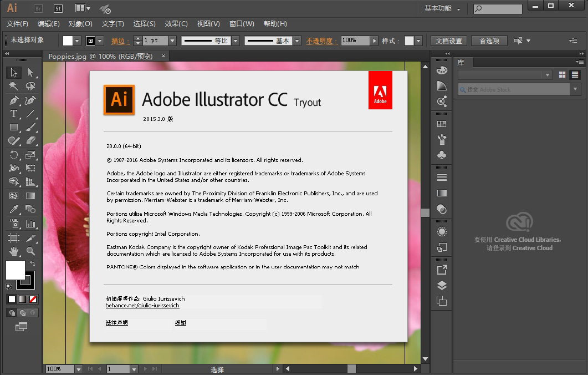Screen dimensions: 588x375
Task: Select the Type tool
Action: [13, 113]
